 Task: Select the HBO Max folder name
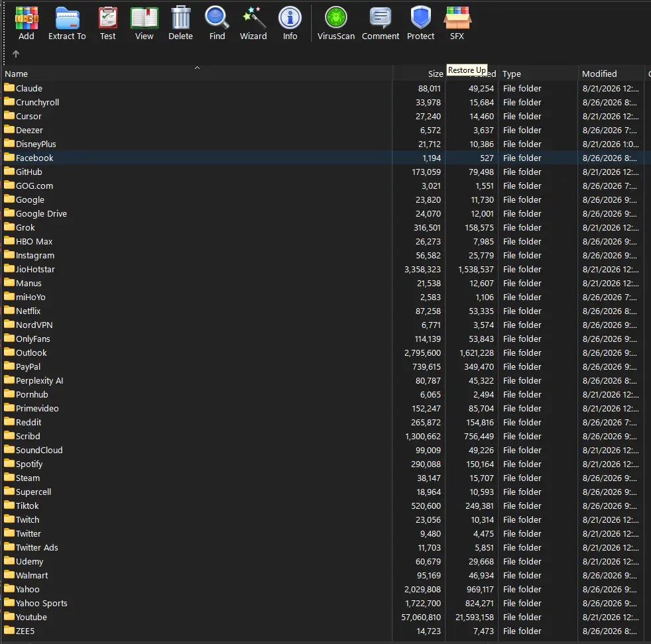point(34,241)
